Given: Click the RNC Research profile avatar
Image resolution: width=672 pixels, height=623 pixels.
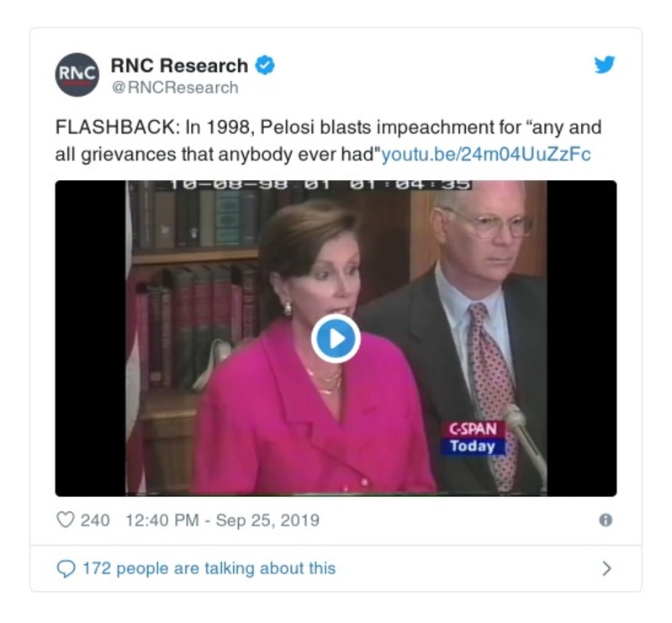Looking at the screenshot, I should coord(77,75).
